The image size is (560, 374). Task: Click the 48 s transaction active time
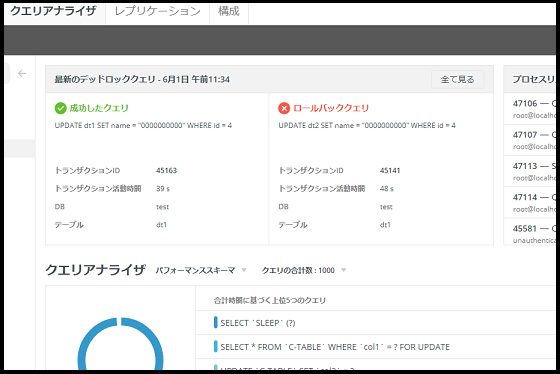pos(386,189)
